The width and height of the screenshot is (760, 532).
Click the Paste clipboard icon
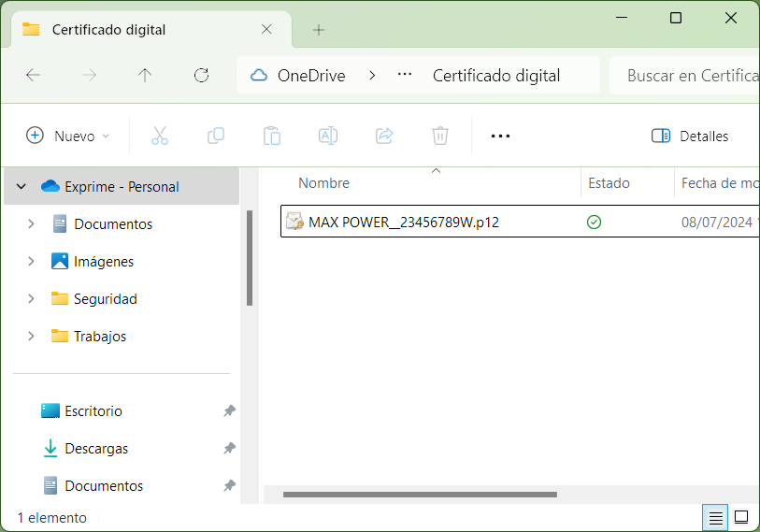[x=272, y=136]
